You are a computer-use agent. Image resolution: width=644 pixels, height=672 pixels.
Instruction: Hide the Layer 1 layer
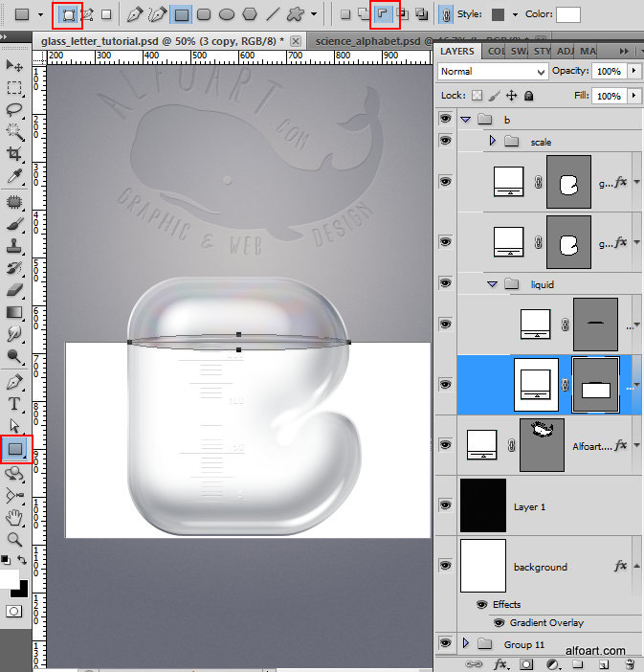(445, 505)
